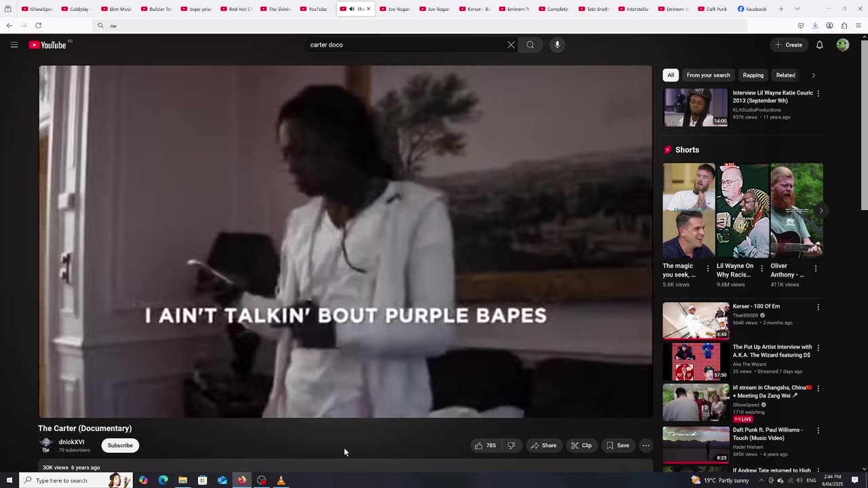Image resolution: width=868 pixels, height=488 pixels.
Task: Share The Carter documentary video
Action: point(544,445)
